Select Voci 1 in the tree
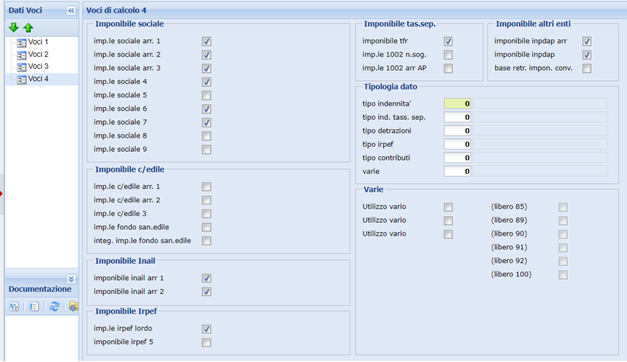Viewport: 627px width, 362px height. (38, 42)
